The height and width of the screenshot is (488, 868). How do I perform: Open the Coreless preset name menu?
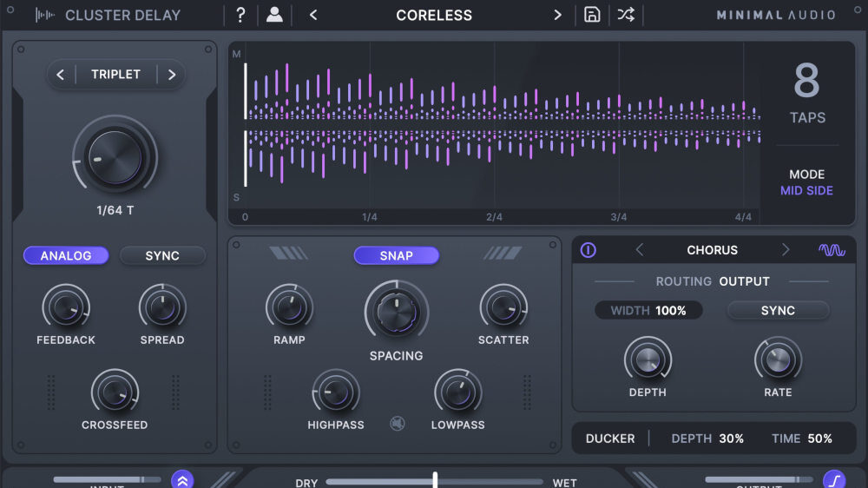(434, 15)
